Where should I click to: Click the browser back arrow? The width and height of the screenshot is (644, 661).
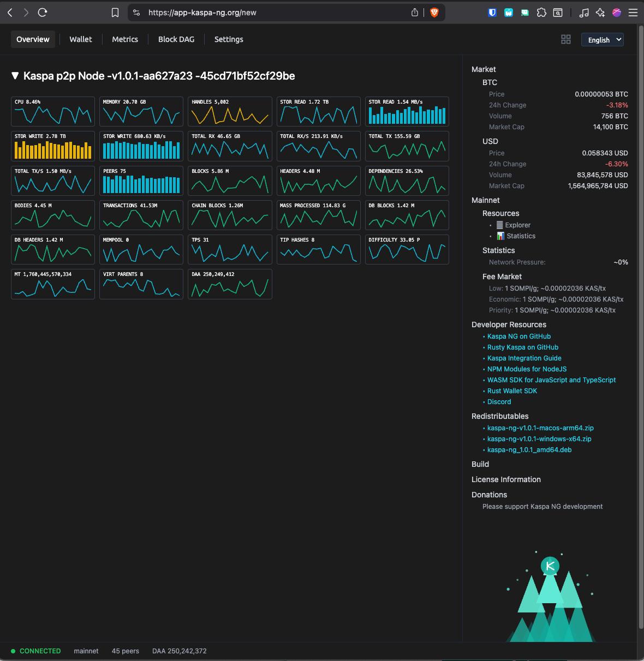pyautogui.click(x=10, y=13)
